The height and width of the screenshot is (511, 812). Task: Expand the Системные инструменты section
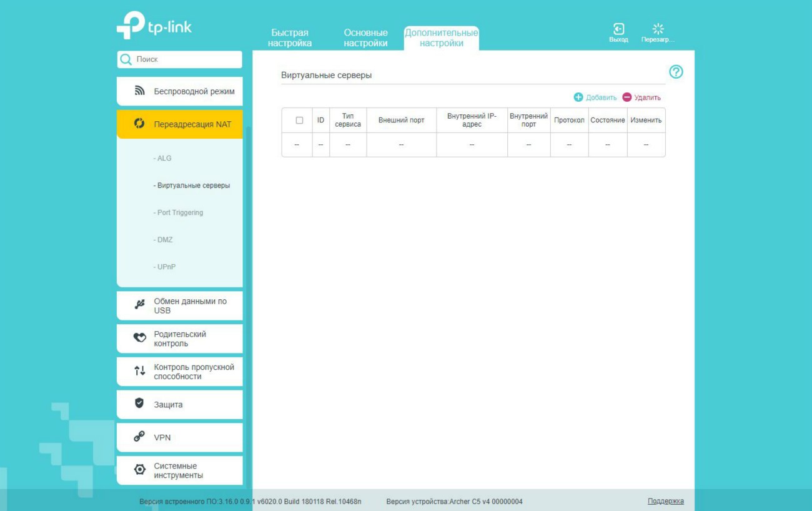click(179, 470)
